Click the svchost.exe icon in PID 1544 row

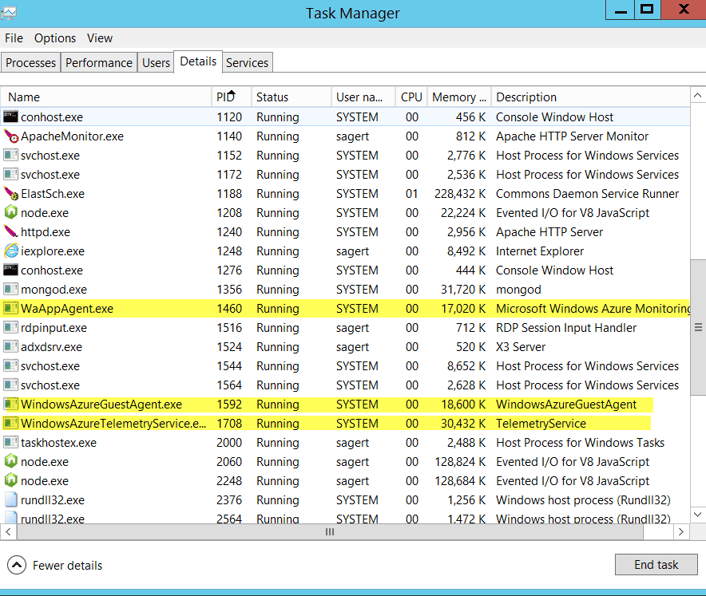10,366
